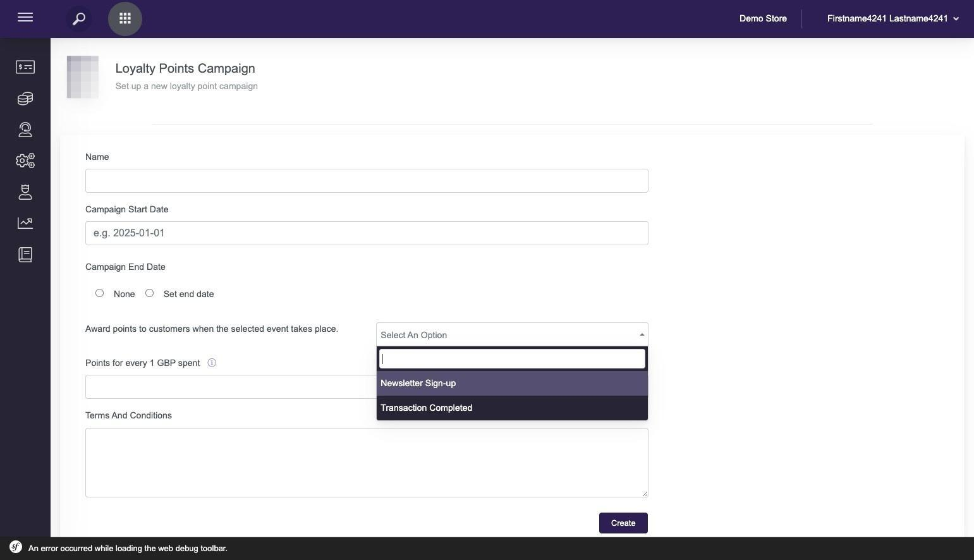Open the stacked coins sidebar icon

[25, 99]
